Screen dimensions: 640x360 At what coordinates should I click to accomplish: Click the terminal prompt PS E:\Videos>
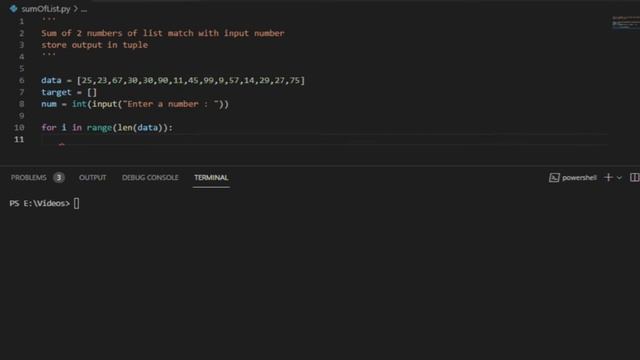40,203
